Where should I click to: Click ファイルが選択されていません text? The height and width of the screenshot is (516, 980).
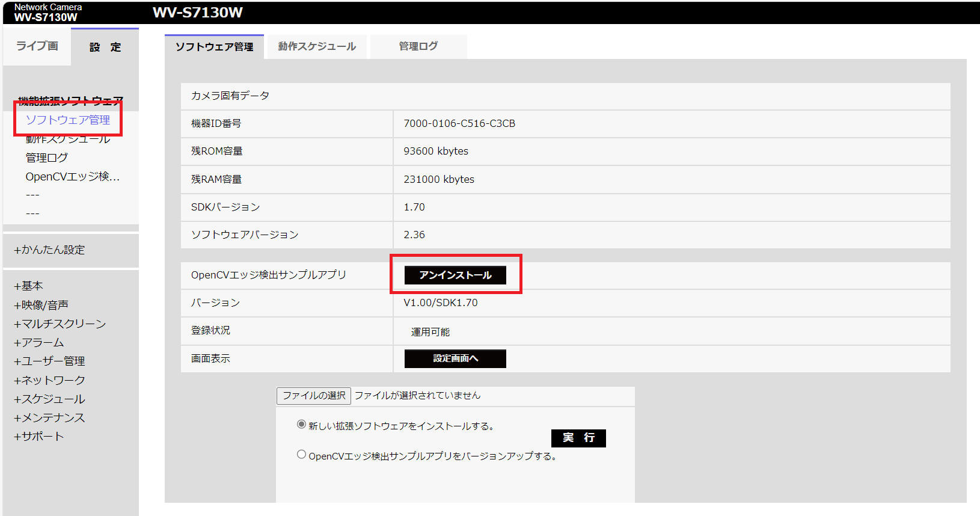tap(417, 395)
